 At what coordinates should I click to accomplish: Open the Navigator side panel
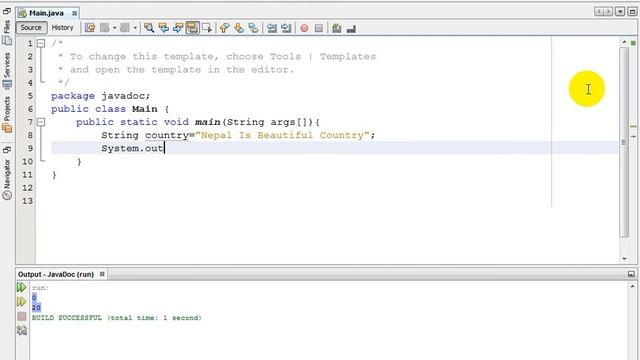[x=7, y=179]
